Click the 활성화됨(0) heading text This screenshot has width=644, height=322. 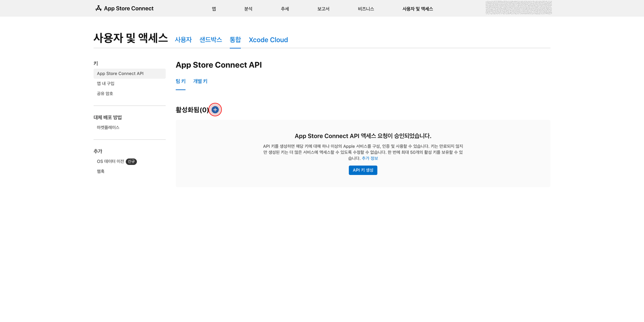tap(192, 110)
